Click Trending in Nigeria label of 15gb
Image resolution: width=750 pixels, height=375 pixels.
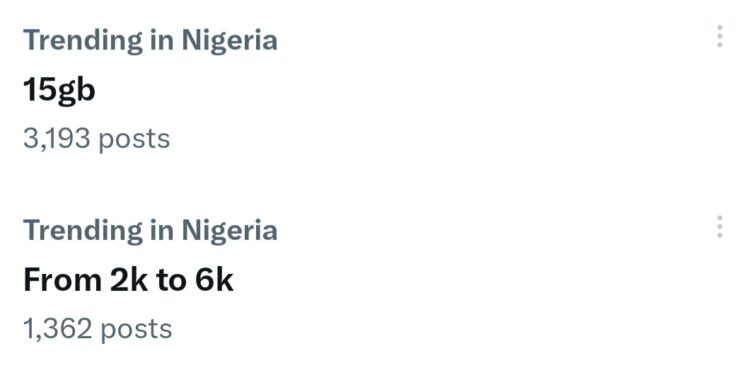150,40
